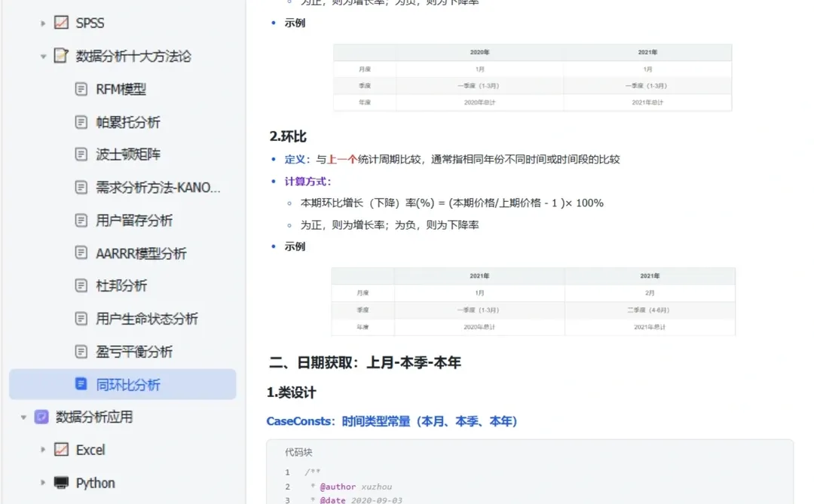
Task: Click the monitor icon beside Python
Action: coord(60,482)
